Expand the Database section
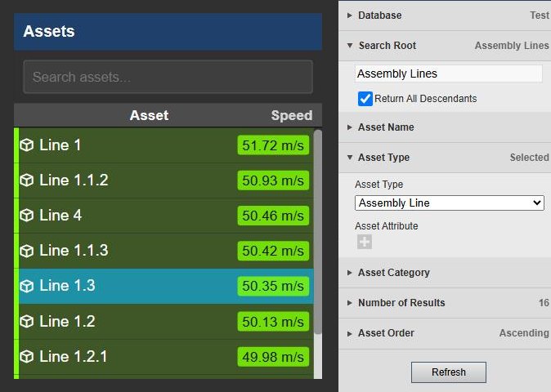Viewport: 551px width, 392px height. tap(349, 15)
